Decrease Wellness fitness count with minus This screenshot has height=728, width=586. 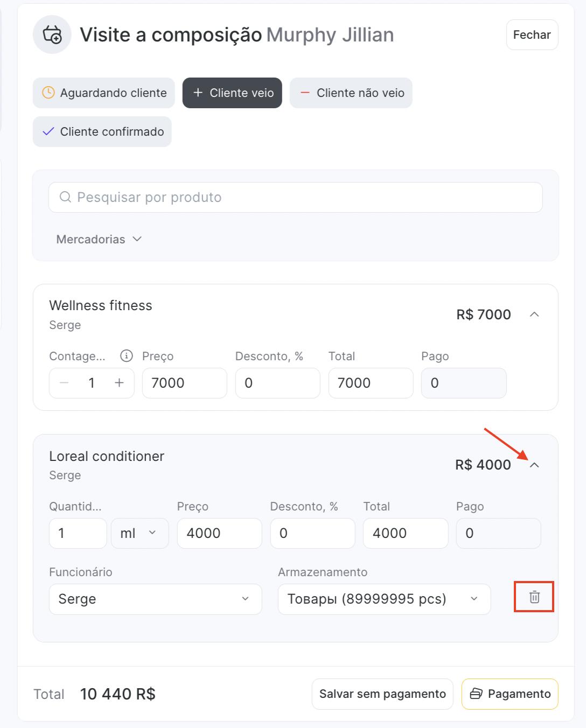pyautogui.click(x=64, y=383)
